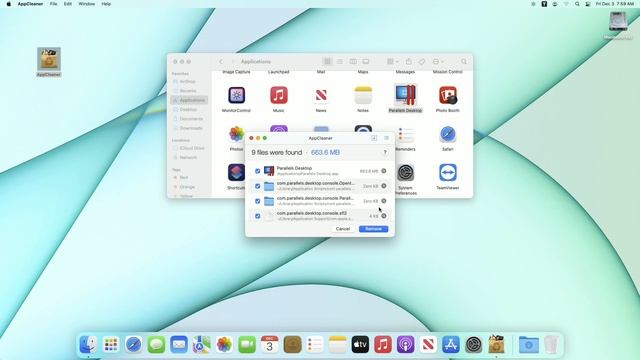
Task: Select the Parallels Desktop row in AppCleaner
Action: click(x=320, y=171)
